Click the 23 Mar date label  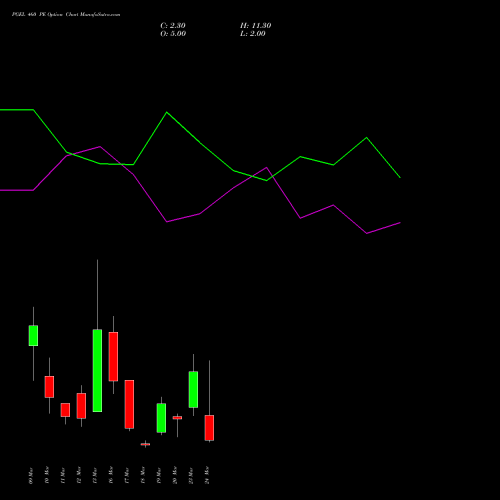click(191, 476)
